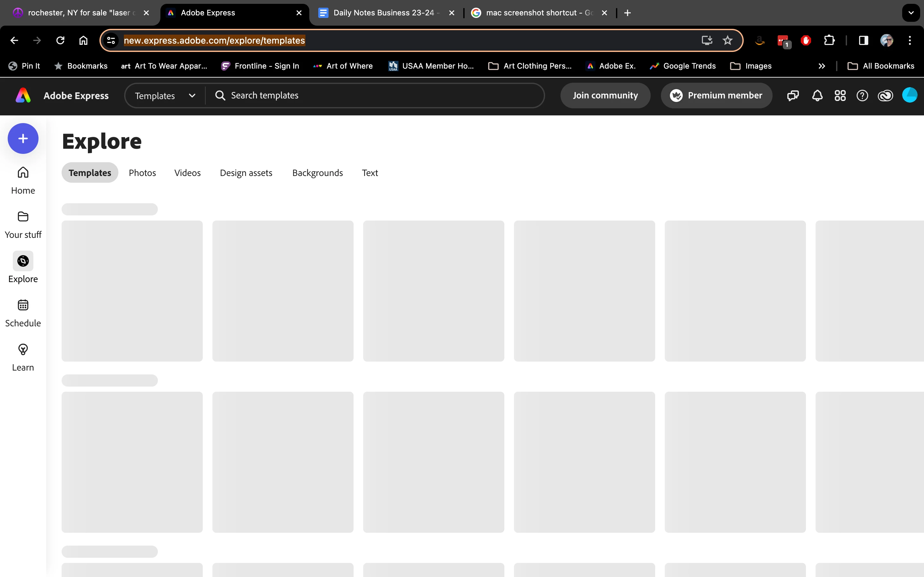Open the Extensions puzzle icon
This screenshot has height=577, width=924.
pyautogui.click(x=829, y=40)
